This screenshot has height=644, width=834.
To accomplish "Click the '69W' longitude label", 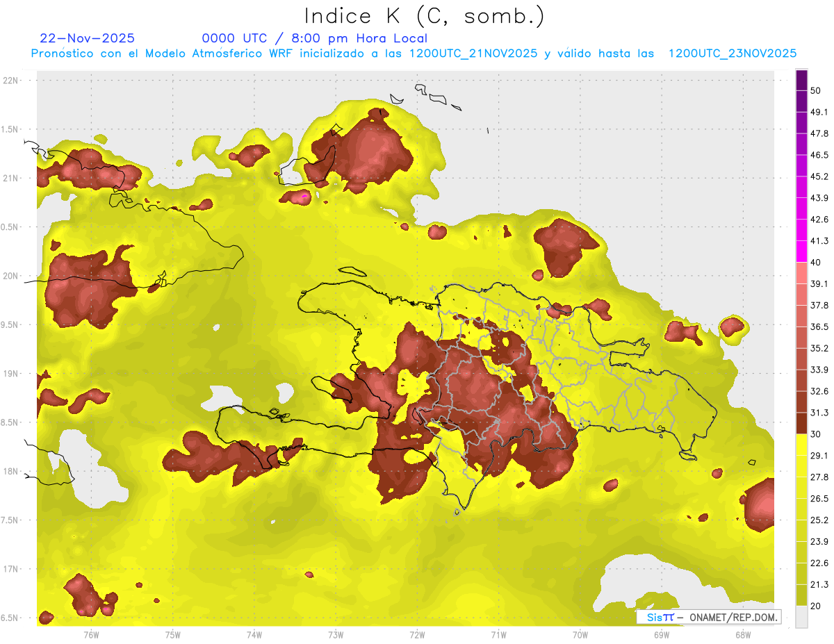I will point(662,635).
